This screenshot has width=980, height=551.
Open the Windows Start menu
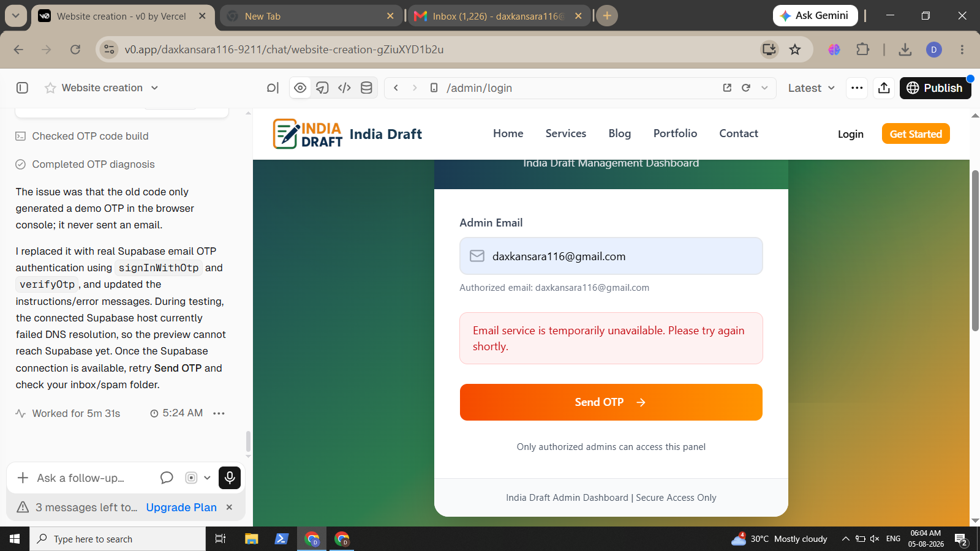(15, 539)
